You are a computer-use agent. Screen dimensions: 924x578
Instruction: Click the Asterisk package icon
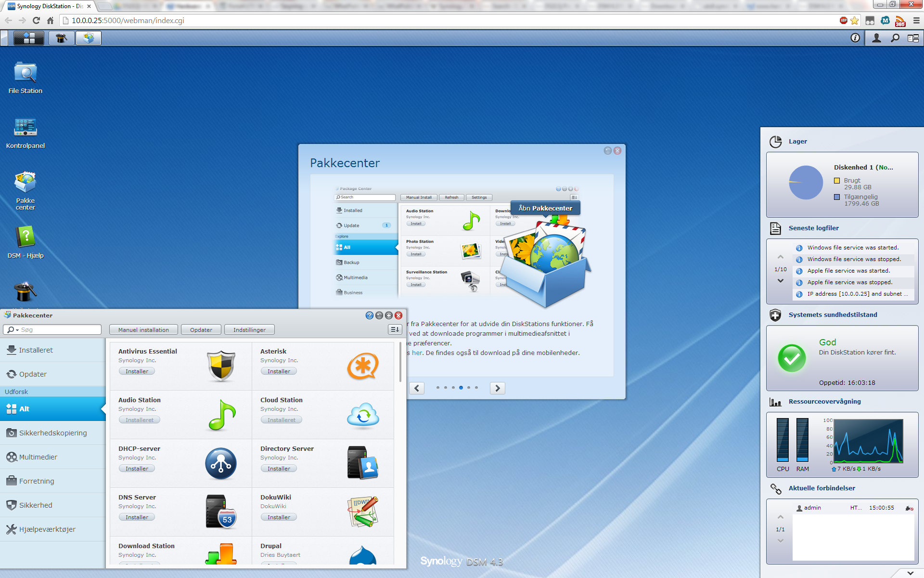point(363,366)
